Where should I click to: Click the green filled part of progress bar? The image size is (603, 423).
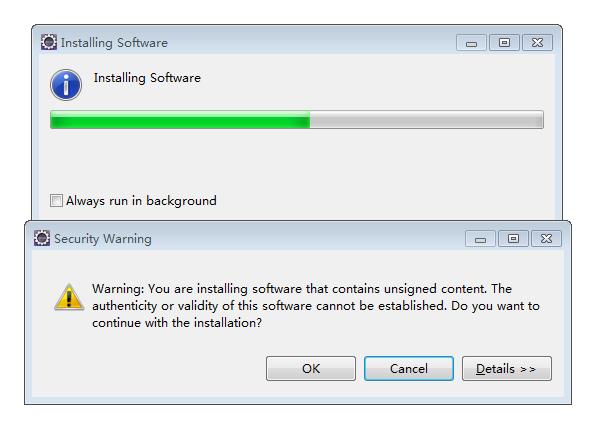180,120
